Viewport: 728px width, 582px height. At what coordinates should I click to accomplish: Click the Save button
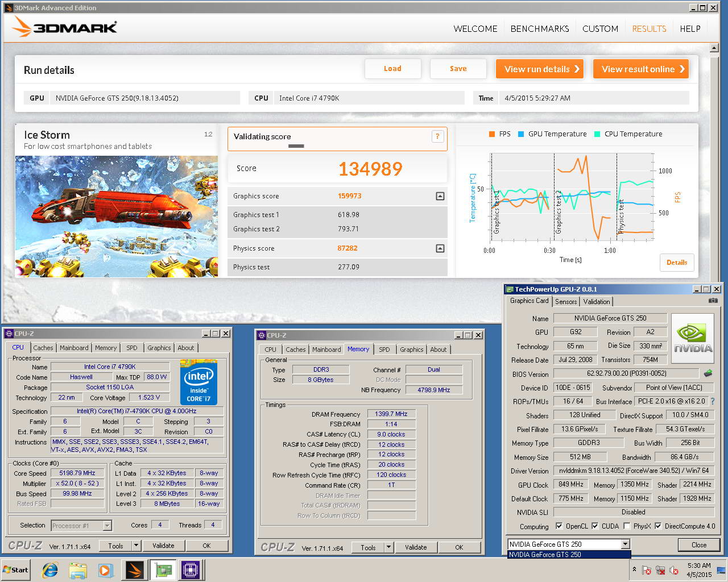coord(458,69)
